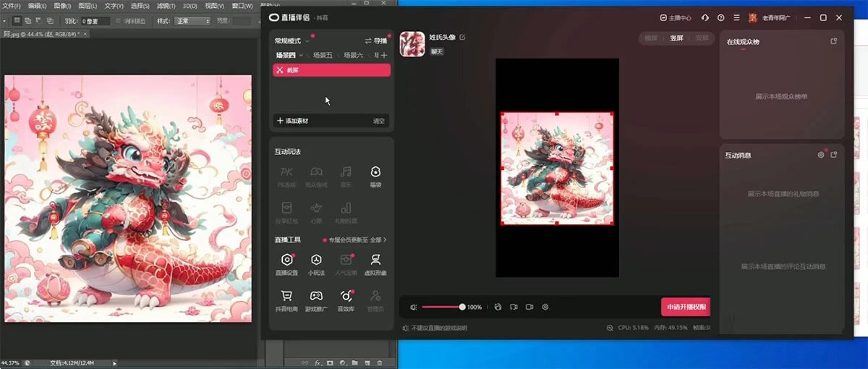Click the 福袋 lucky bag icon
The image size is (868, 369).
375,172
